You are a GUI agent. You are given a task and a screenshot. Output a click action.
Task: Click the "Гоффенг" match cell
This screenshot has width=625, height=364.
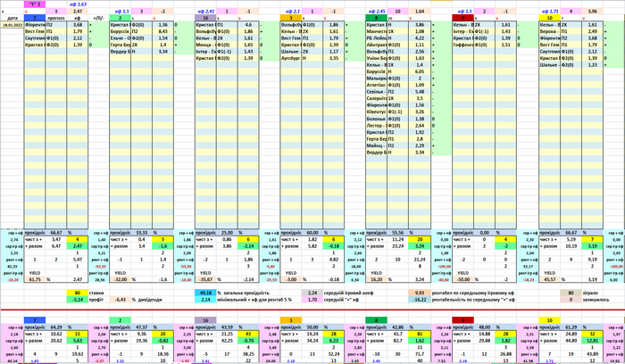pyautogui.click(x=462, y=45)
